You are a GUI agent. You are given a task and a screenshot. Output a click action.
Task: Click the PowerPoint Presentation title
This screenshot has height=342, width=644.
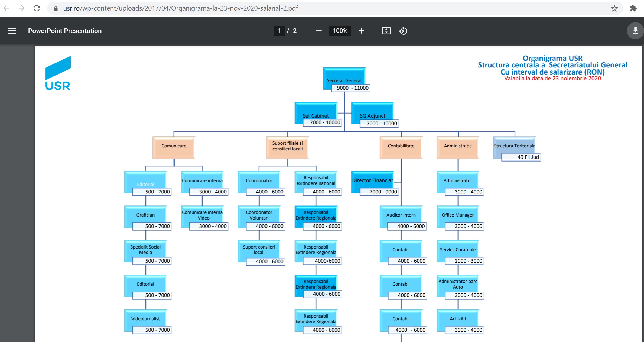65,31
